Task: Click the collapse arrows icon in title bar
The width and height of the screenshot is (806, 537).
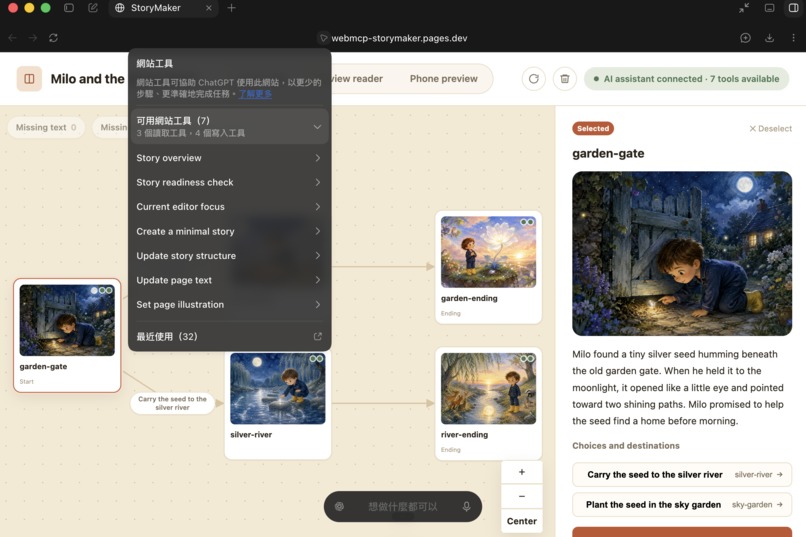Action: point(744,8)
